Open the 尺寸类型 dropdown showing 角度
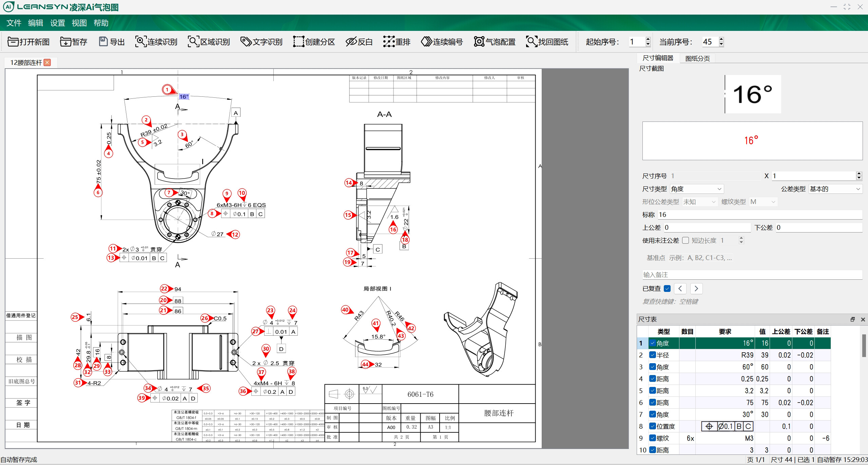This screenshot has width=868, height=465. pos(697,189)
